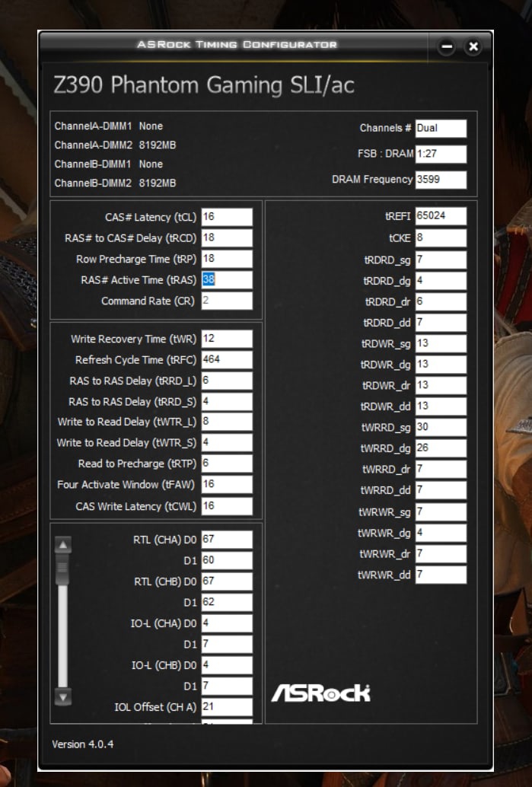Click the tCKE field
The image size is (532, 787).
click(441, 238)
